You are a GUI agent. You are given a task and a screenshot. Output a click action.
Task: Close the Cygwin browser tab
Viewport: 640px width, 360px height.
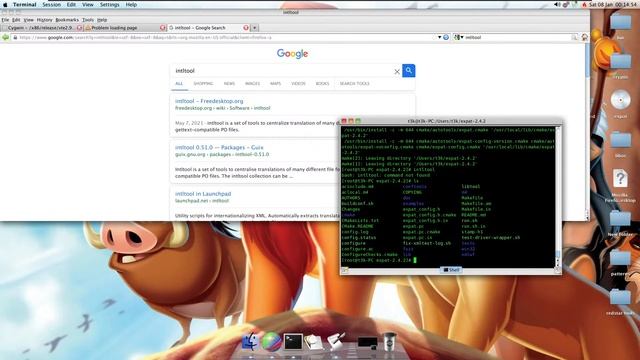80,28
